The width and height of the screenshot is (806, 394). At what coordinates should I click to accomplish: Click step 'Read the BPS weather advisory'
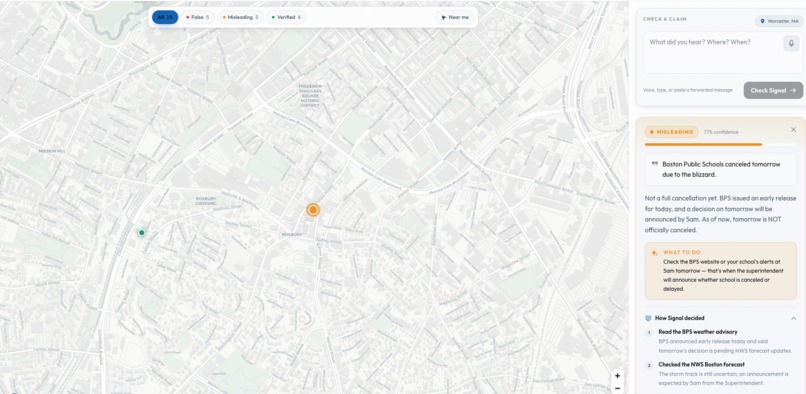pyautogui.click(x=698, y=332)
